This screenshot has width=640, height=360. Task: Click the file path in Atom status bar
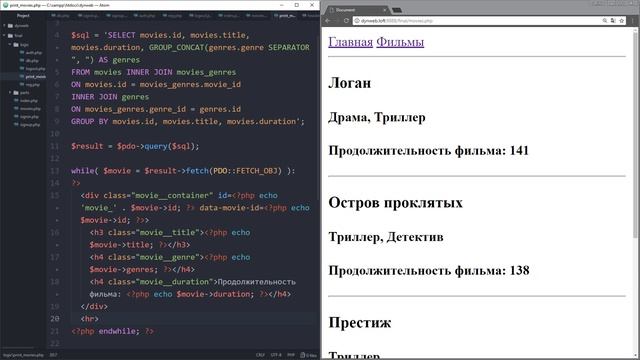(x=24, y=355)
